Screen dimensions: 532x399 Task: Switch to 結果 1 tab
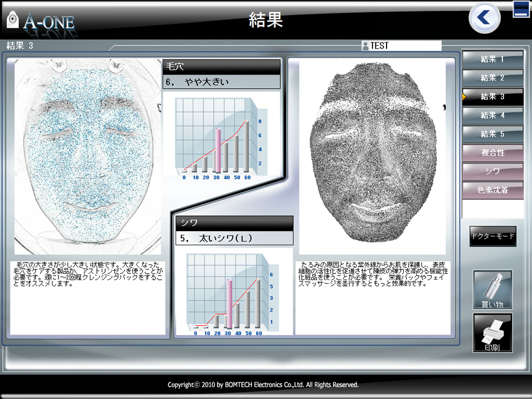pos(492,59)
